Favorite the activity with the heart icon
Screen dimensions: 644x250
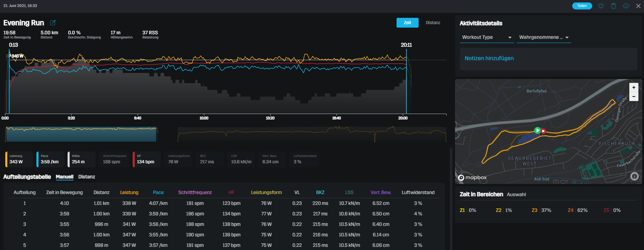pyautogui.click(x=601, y=6)
